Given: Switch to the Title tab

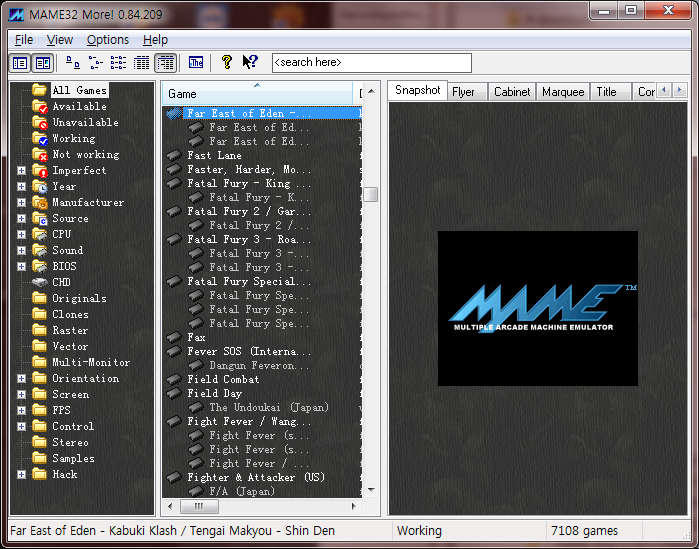Looking at the screenshot, I should click(611, 92).
